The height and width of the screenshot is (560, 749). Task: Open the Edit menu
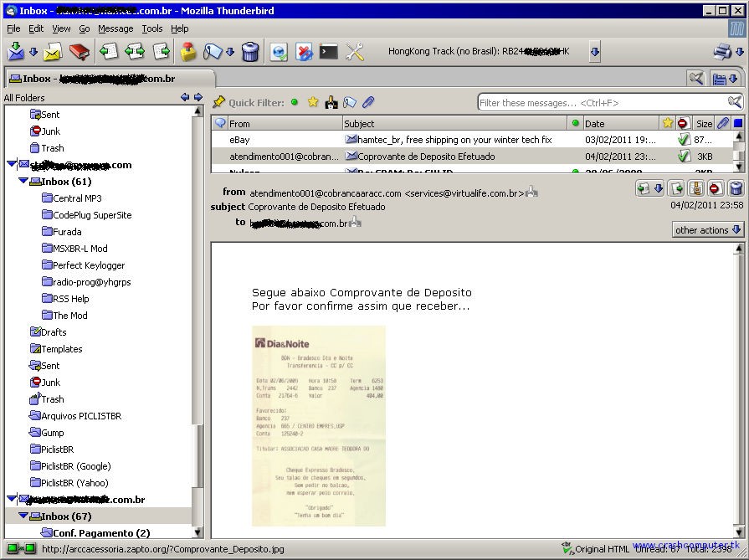pos(36,28)
